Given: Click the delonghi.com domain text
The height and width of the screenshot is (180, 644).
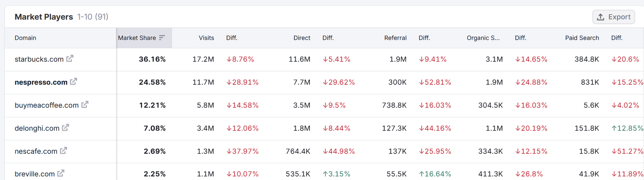Looking at the screenshot, I should 37,128.
